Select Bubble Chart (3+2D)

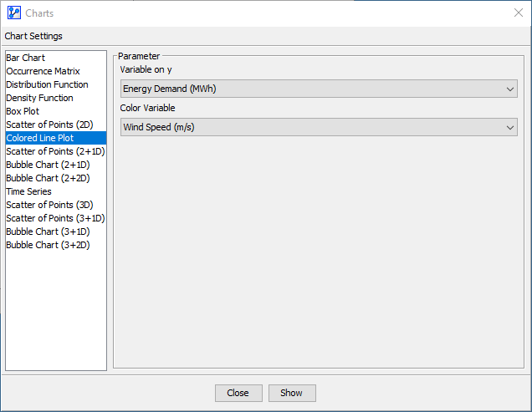48,245
